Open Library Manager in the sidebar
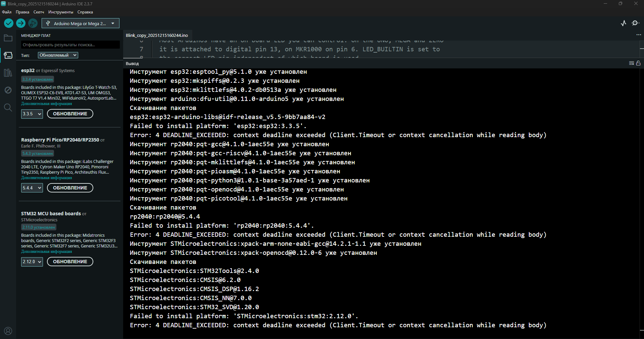The height and width of the screenshot is (339, 644). pyautogui.click(x=8, y=73)
